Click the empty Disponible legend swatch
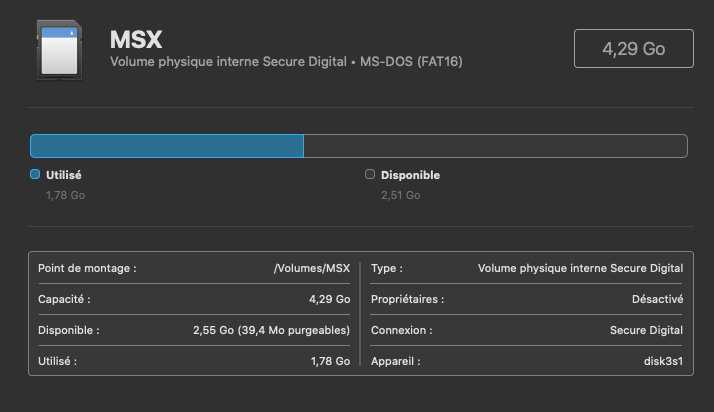This screenshot has height=412, width=714. (x=370, y=174)
